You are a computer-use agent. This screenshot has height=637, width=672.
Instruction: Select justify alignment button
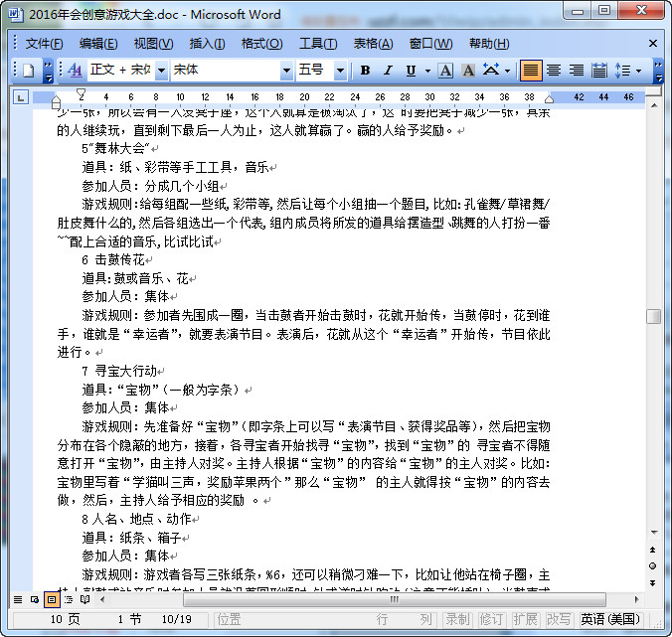tap(531, 71)
